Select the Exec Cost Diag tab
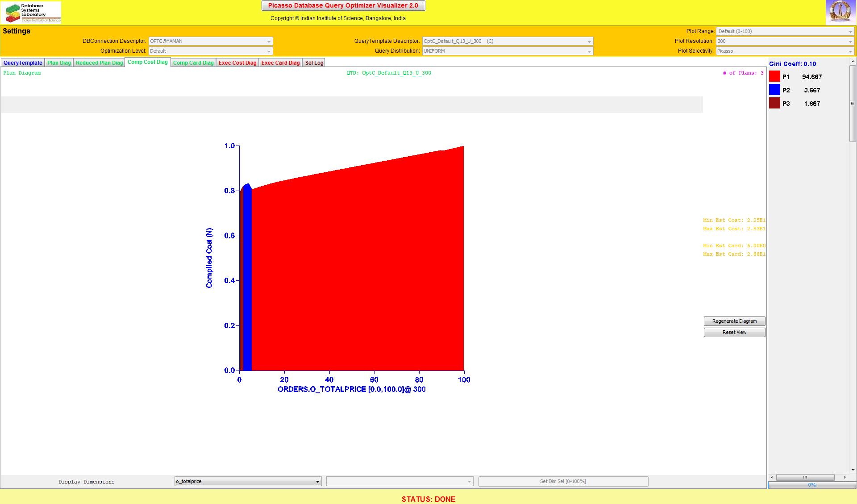This screenshot has height=504, width=857. click(x=237, y=63)
